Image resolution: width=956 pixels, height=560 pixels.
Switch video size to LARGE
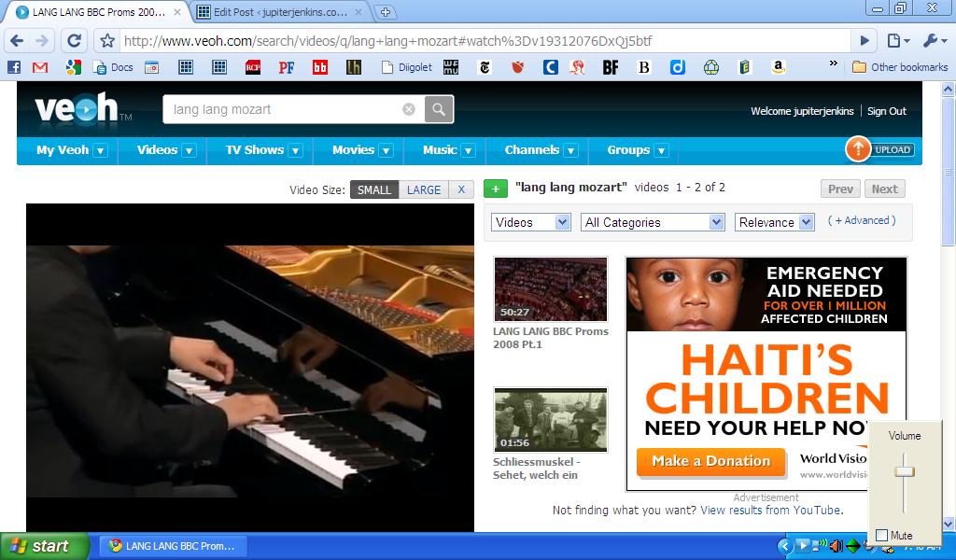tap(423, 189)
